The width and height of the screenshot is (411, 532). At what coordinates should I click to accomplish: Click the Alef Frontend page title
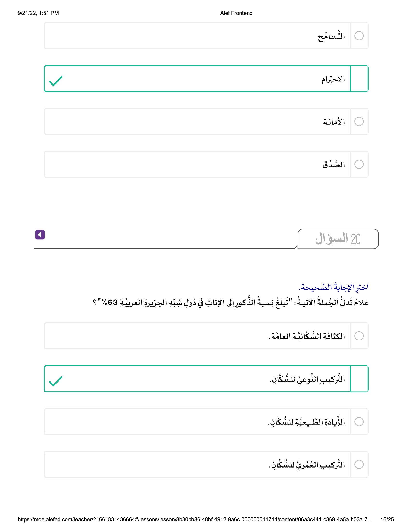[x=236, y=13]
